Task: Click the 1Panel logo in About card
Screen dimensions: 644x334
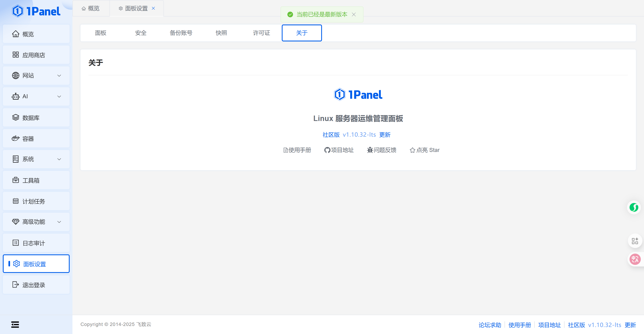Action: coord(358,95)
